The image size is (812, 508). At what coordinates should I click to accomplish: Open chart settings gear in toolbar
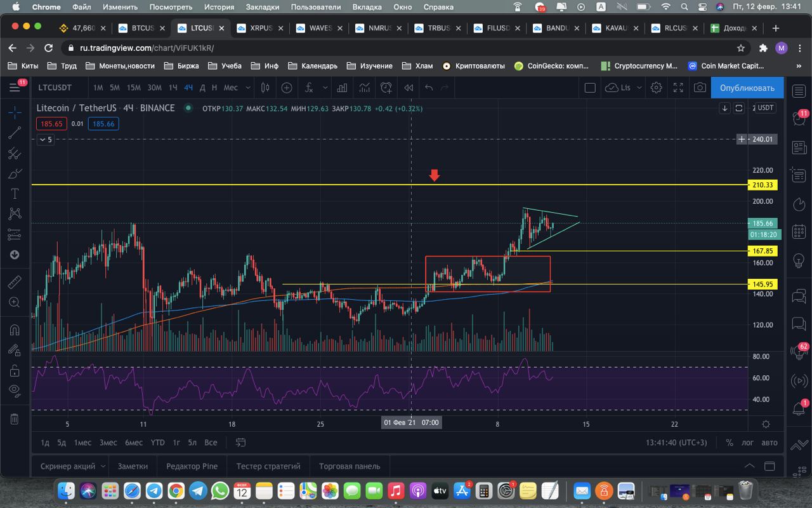[x=657, y=88]
